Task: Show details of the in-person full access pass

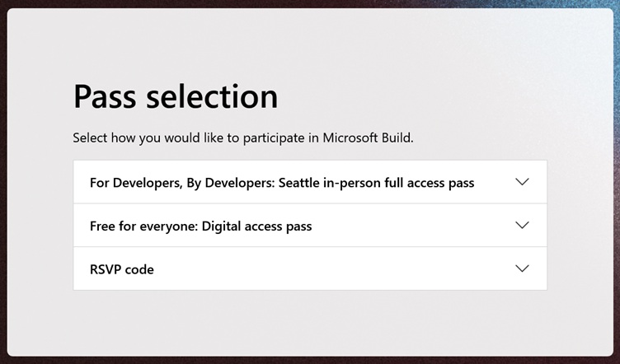Action: click(310, 182)
